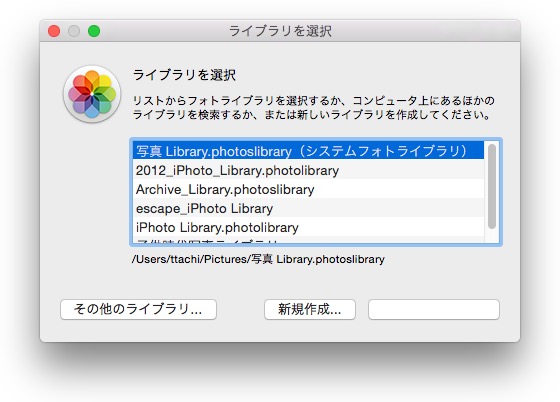Click scrollbar track below the thumb
This screenshot has width=560, height=402.
492,236
